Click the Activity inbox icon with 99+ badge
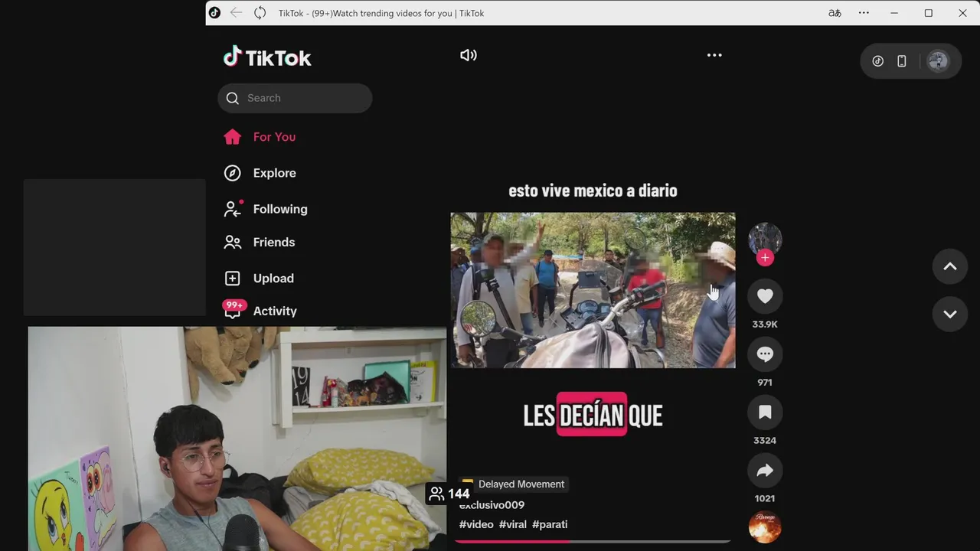The height and width of the screenshot is (551, 980). click(x=233, y=309)
